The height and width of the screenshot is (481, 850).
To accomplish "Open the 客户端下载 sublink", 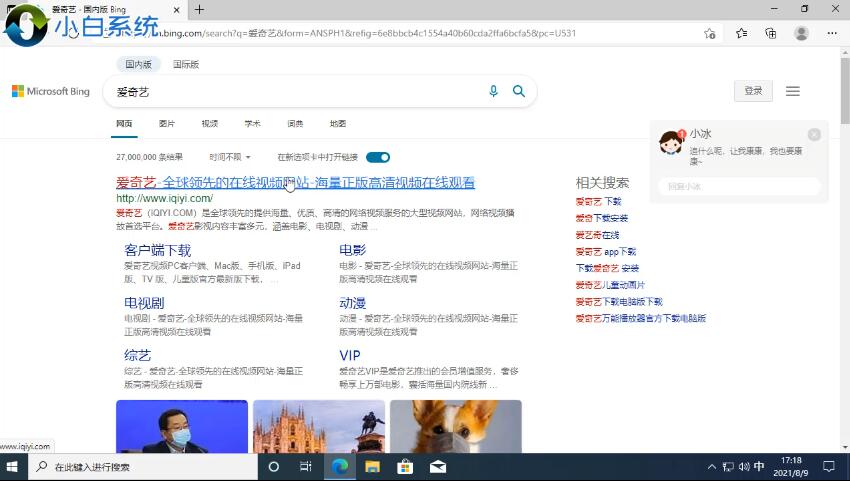I will pyautogui.click(x=158, y=250).
